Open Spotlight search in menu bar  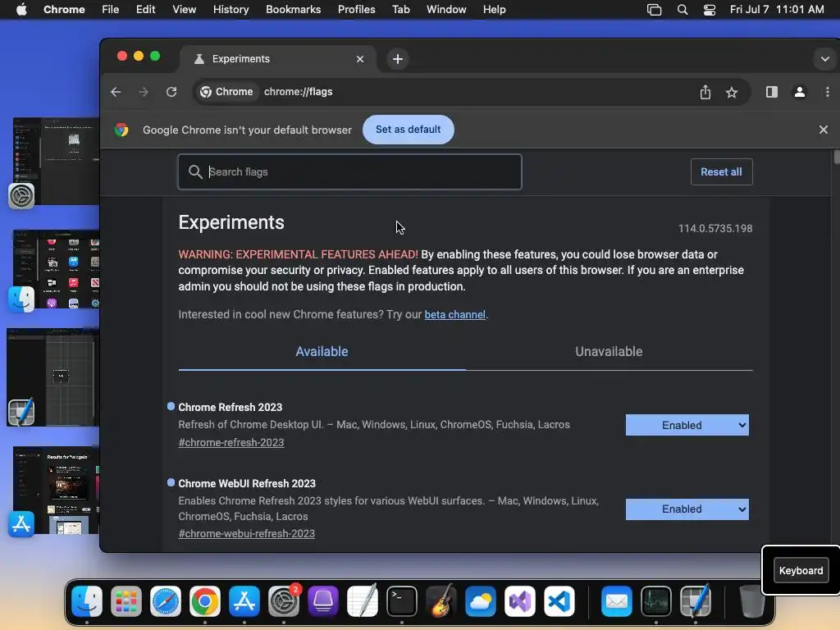(682, 10)
